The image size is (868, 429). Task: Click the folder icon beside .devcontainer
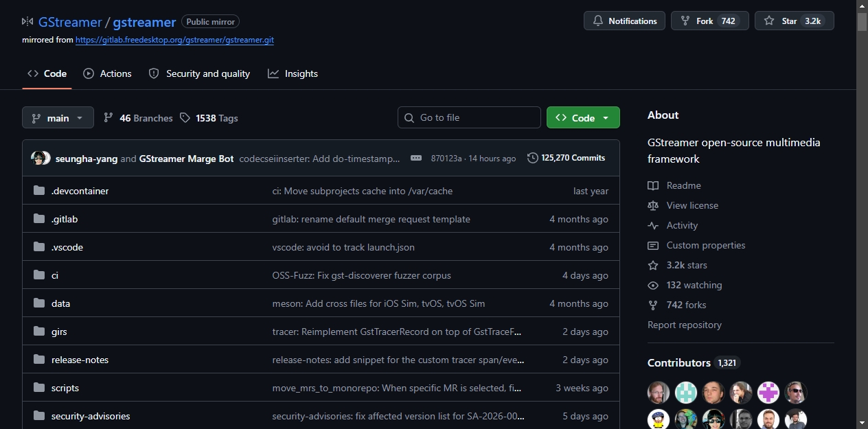[x=39, y=191]
